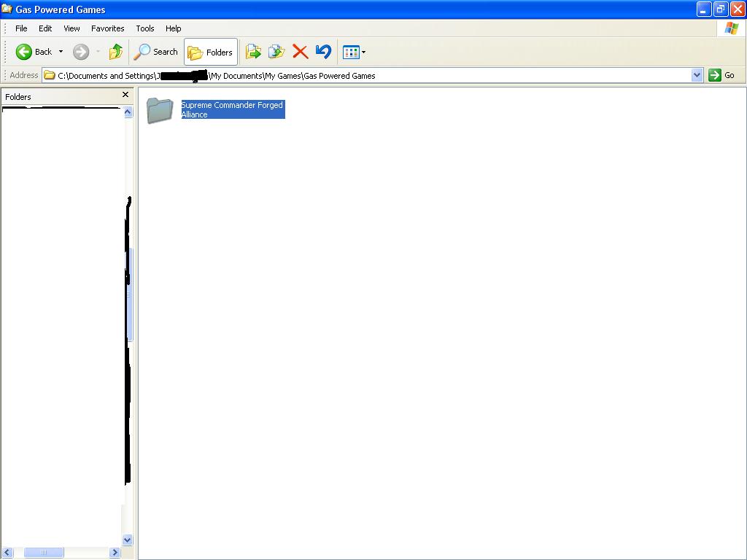Image resolution: width=747 pixels, height=560 pixels.
Task: Click the Folders pane scroll-right arrow
Action: point(115,553)
